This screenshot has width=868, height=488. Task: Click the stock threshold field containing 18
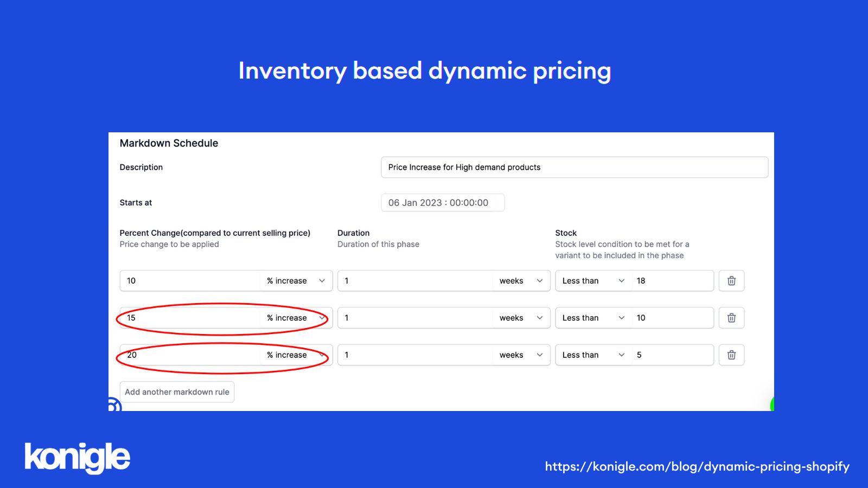pyautogui.click(x=673, y=281)
